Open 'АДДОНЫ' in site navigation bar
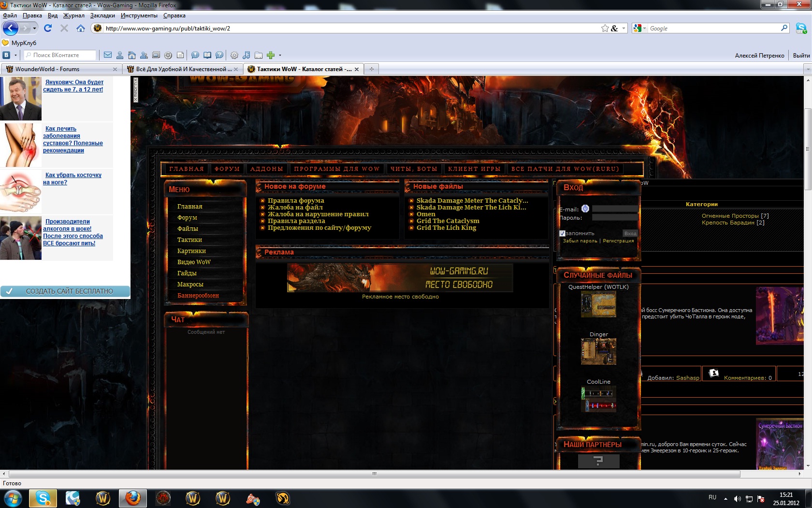The width and height of the screenshot is (812, 508). pyautogui.click(x=266, y=169)
